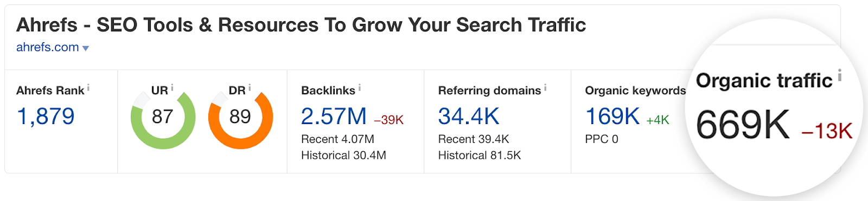Image resolution: width=868 pixels, height=201 pixels.
Task: Click the Historical 30.4M backlinks text
Action: click(x=344, y=155)
